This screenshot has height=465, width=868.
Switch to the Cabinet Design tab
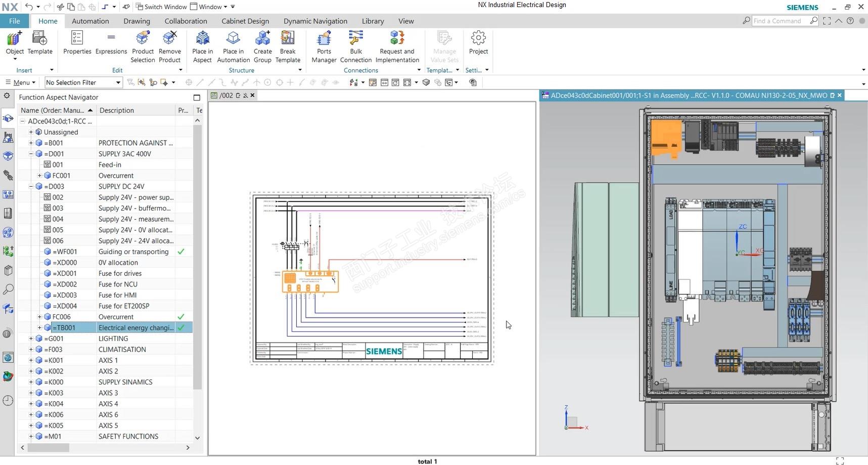pyautogui.click(x=245, y=21)
